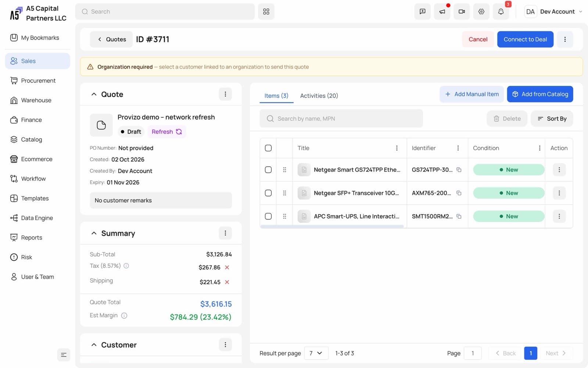Go back to Quotes list
The width and height of the screenshot is (588, 368).
pyautogui.click(x=111, y=39)
